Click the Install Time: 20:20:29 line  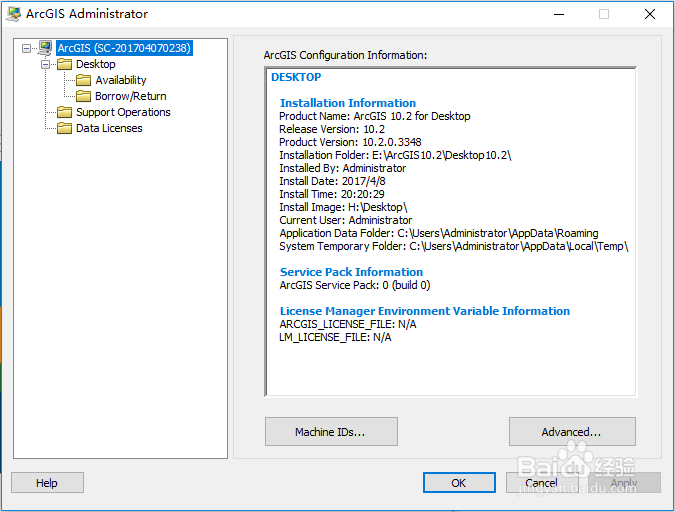[x=332, y=194]
